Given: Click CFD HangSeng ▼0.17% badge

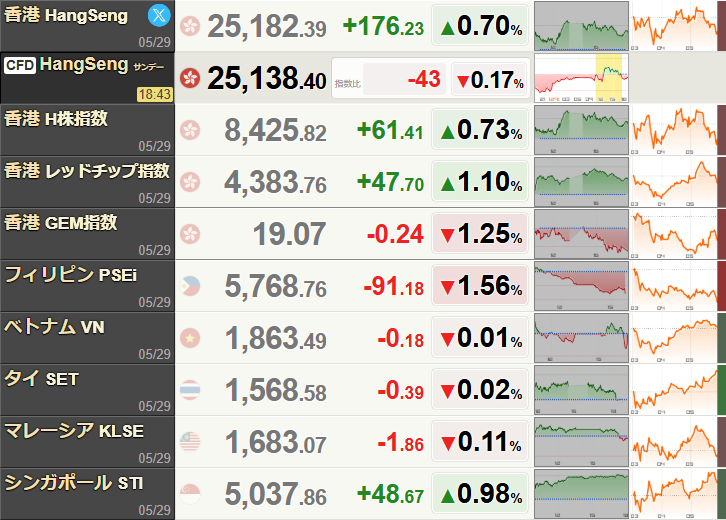Looking at the screenshot, I should tap(490, 79).
